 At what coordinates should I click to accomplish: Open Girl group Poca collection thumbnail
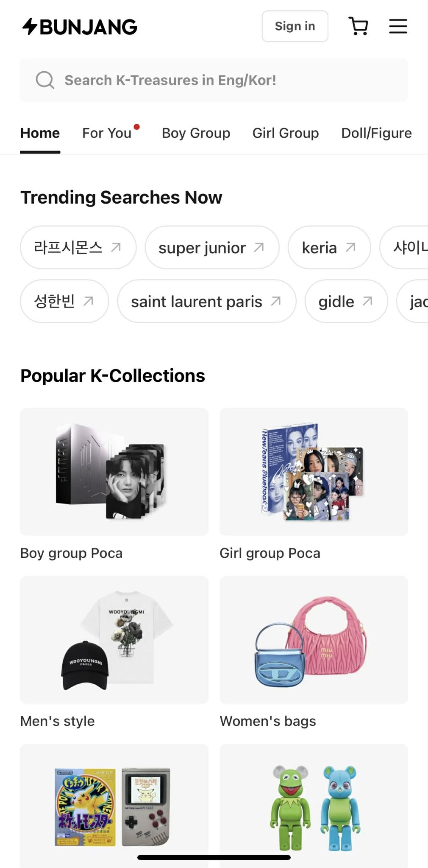coord(314,471)
